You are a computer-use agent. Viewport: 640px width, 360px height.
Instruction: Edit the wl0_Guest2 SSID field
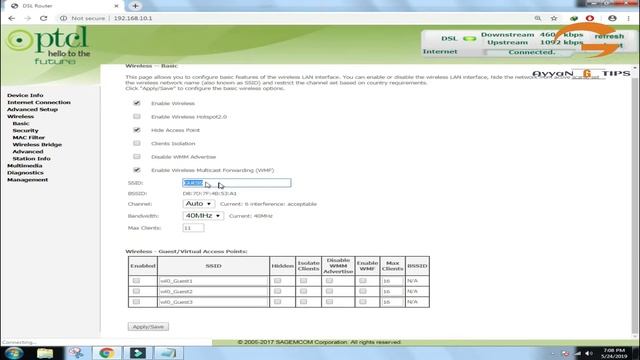pos(213,291)
